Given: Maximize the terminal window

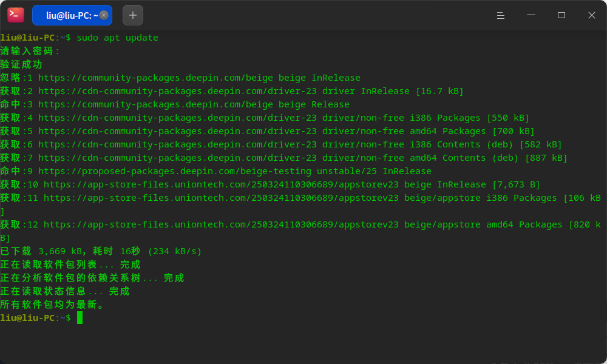Looking at the screenshot, I should click(561, 15).
